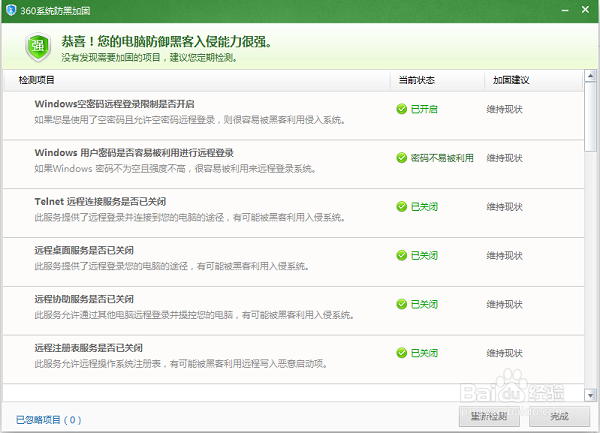
Task: Click 维持现状 in the Telnet row
Action: tap(504, 207)
